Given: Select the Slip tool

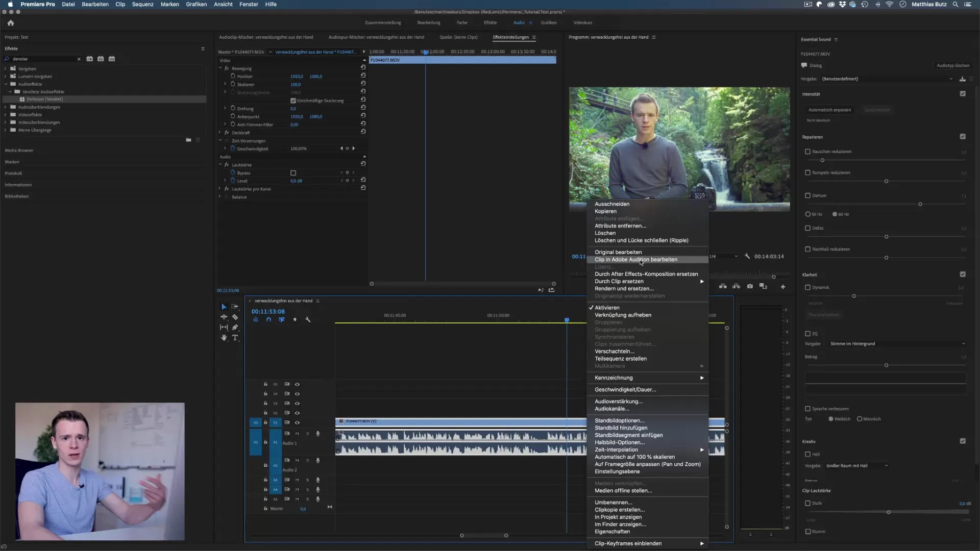Looking at the screenshot, I should [x=224, y=328].
